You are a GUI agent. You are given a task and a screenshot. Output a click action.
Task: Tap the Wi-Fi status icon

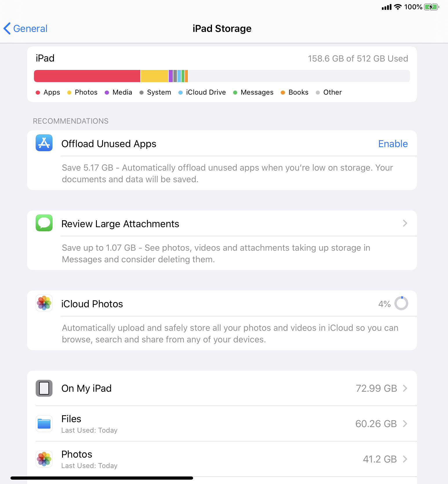point(398,7)
